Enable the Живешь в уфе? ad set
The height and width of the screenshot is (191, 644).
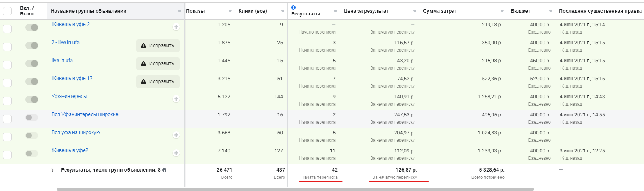[x=32, y=154]
